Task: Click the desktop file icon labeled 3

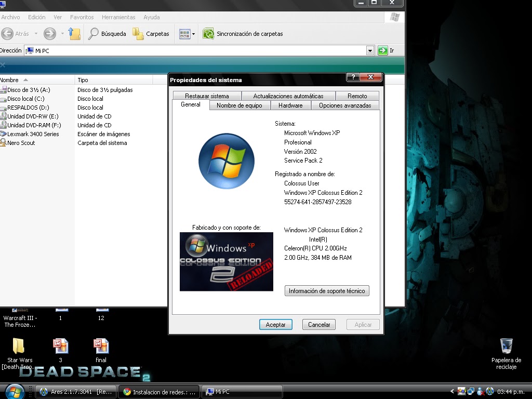Action: coord(60,346)
